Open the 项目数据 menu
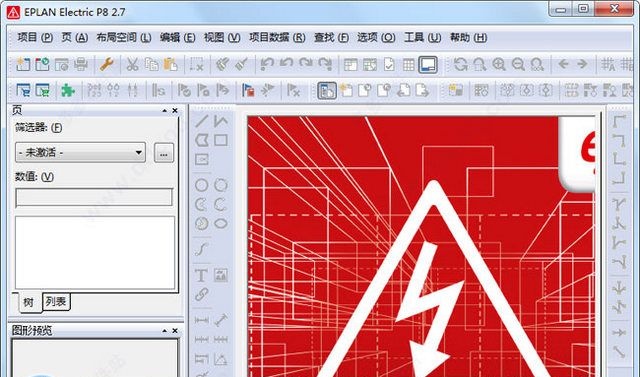 277,38
